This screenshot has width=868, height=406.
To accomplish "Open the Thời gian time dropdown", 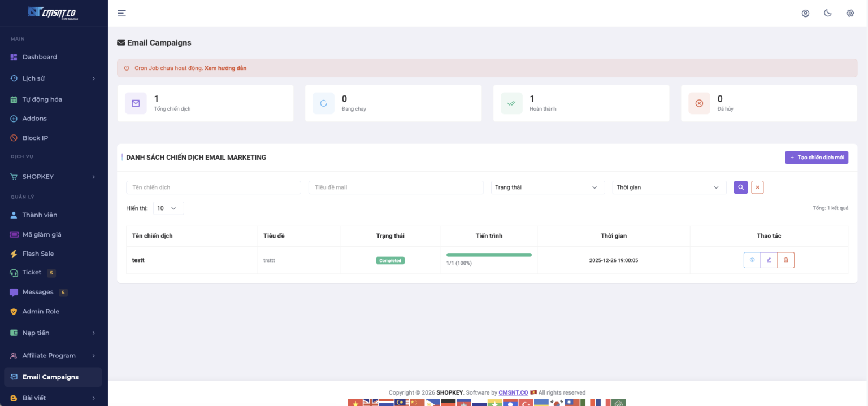I will click(669, 187).
